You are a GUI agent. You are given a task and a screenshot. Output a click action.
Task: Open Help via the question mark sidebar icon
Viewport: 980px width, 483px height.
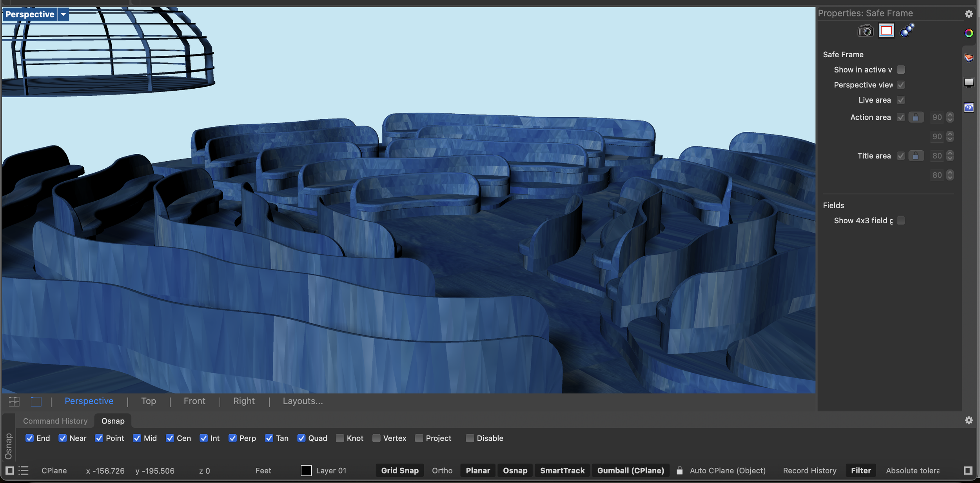click(969, 108)
